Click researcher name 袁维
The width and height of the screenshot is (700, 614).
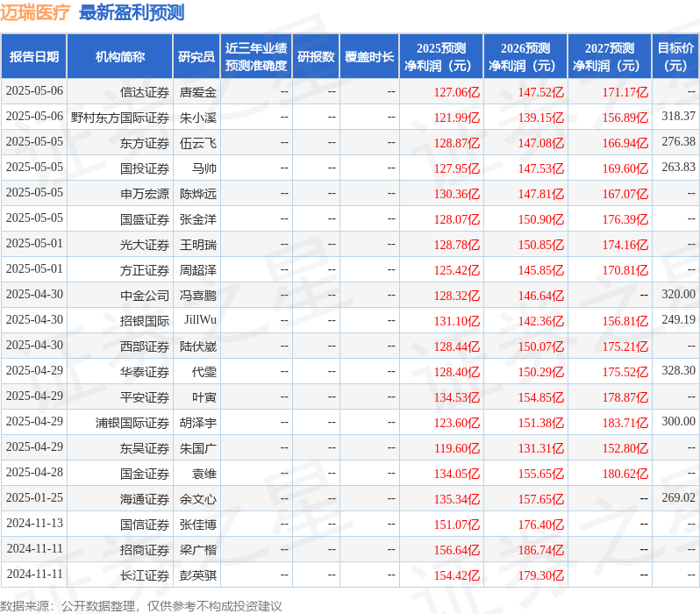pyautogui.click(x=204, y=475)
